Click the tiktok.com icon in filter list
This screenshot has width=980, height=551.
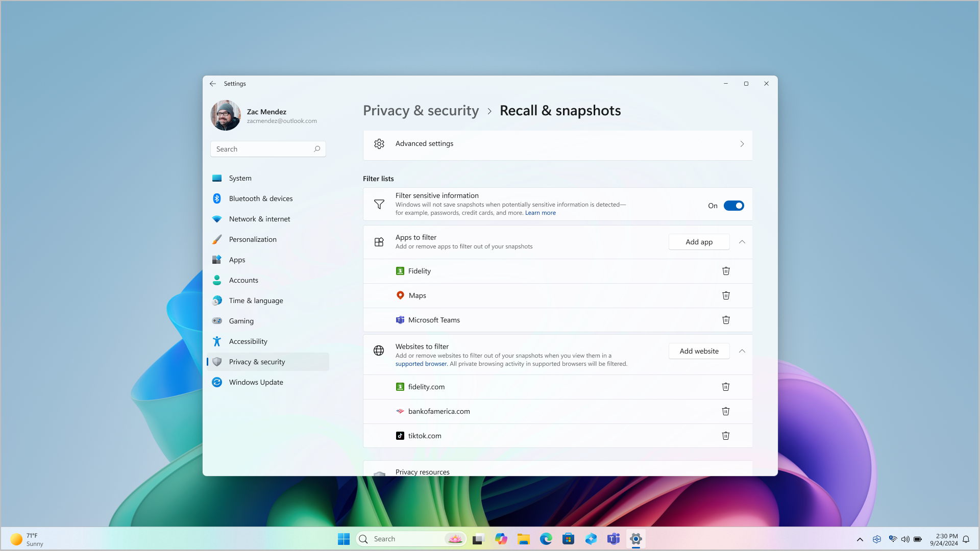point(400,435)
